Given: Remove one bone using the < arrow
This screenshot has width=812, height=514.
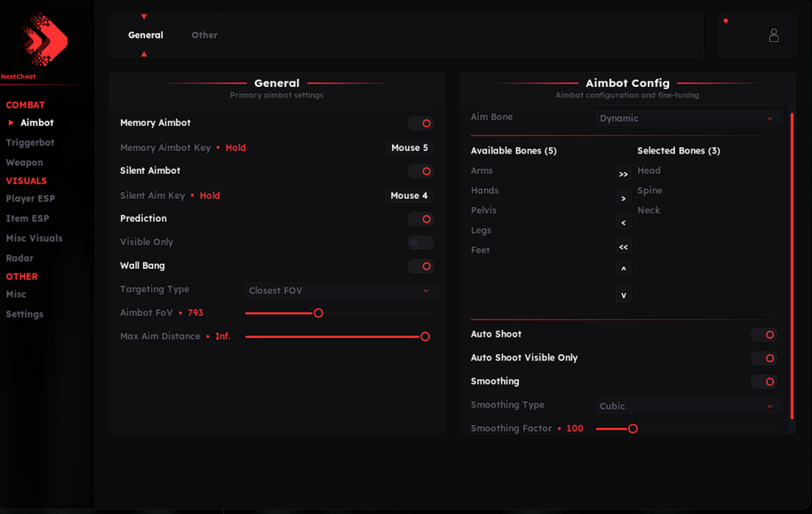Looking at the screenshot, I should pos(624,222).
